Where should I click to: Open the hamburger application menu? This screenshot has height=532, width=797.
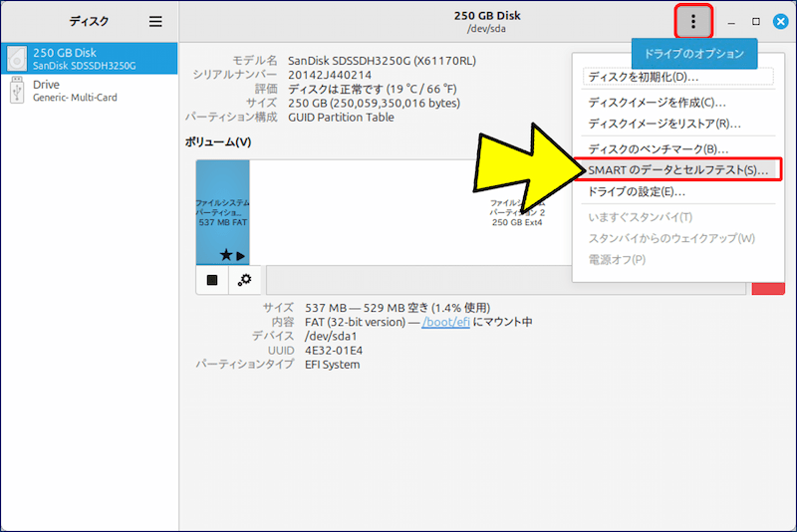[155, 21]
